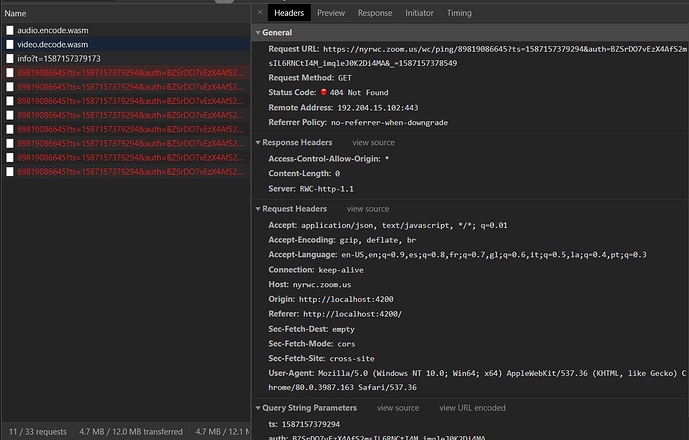Click view source beside Request Headers

click(x=368, y=209)
